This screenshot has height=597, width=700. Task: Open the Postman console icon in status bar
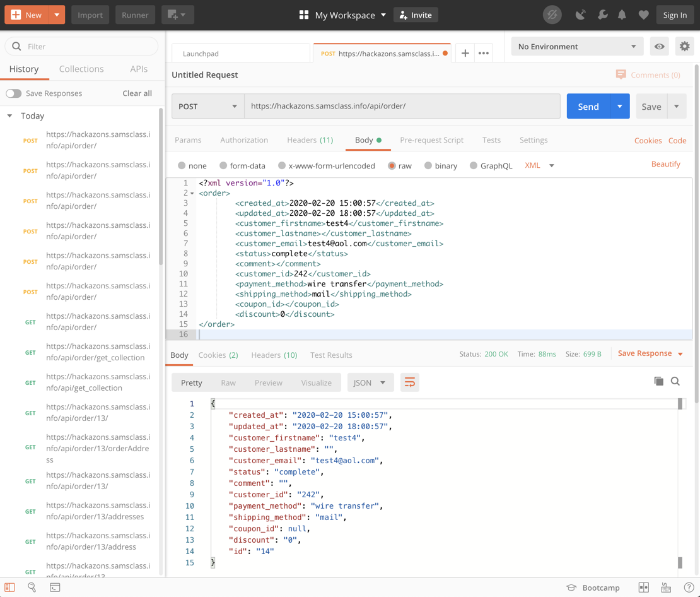(55, 588)
